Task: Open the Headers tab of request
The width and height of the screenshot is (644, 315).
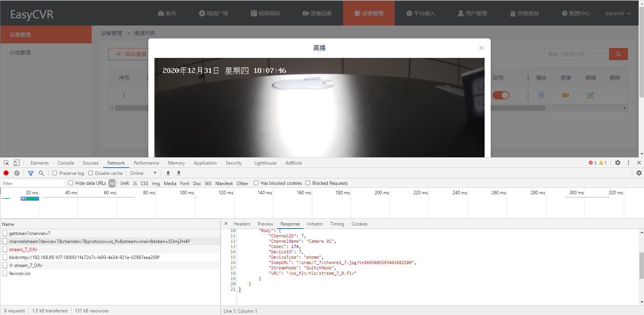Action: (242, 224)
